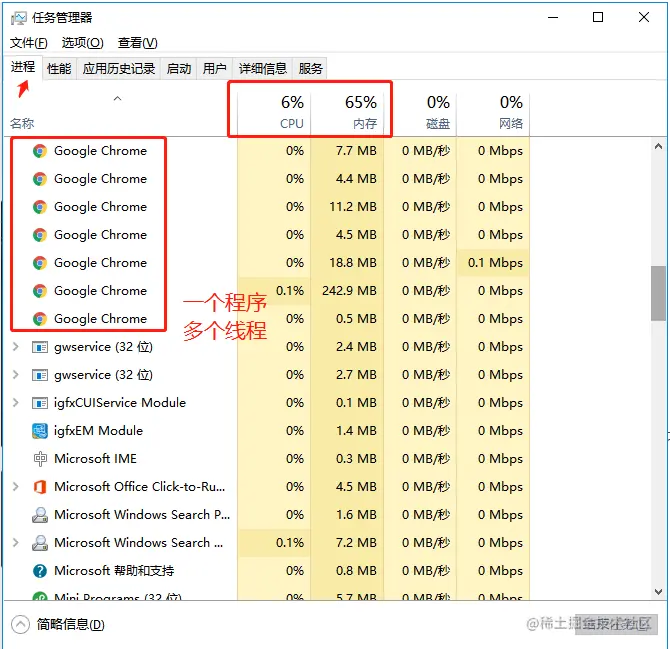
Task: Click the Chrome icon in the 11.2 MB row
Action: [x=40, y=207]
